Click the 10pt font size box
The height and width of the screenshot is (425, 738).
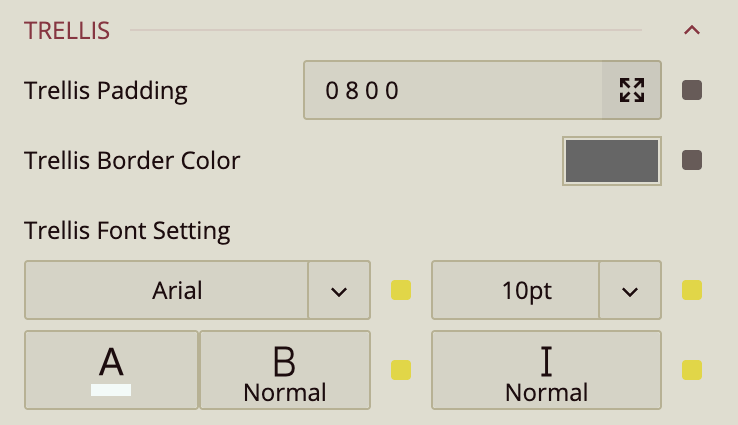[x=515, y=291]
